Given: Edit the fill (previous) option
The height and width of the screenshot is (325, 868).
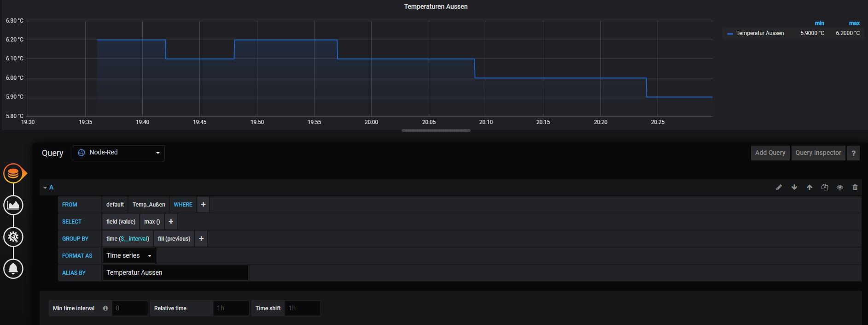Looking at the screenshot, I should pos(174,239).
